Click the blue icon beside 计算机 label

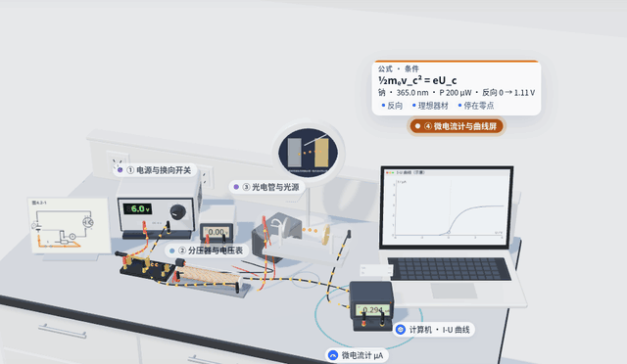pyautogui.click(x=401, y=330)
